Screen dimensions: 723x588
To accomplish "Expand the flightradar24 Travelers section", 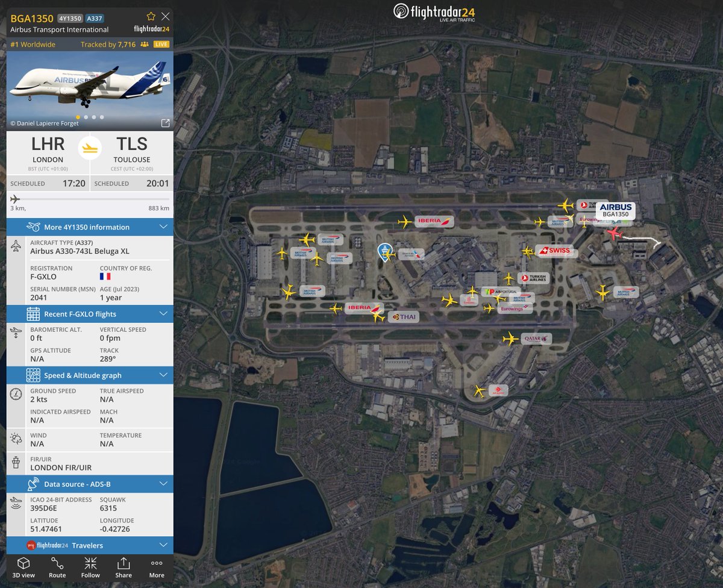I will (x=90, y=545).
